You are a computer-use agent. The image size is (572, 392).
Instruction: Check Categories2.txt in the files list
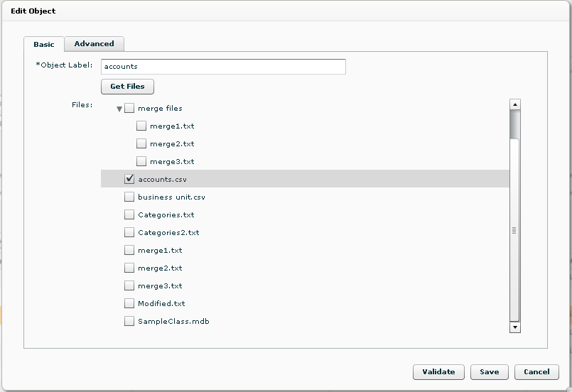click(129, 232)
